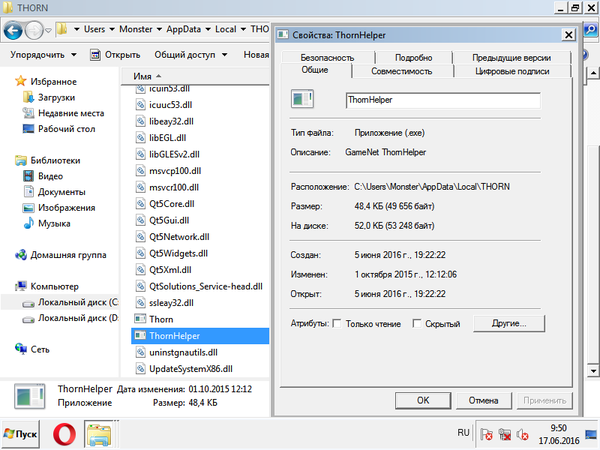This screenshot has height=450, width=600.
Task: Expand the AppData breadcrumb dropdown arrow
Action: pyautogui.click(x=208, y=29)
